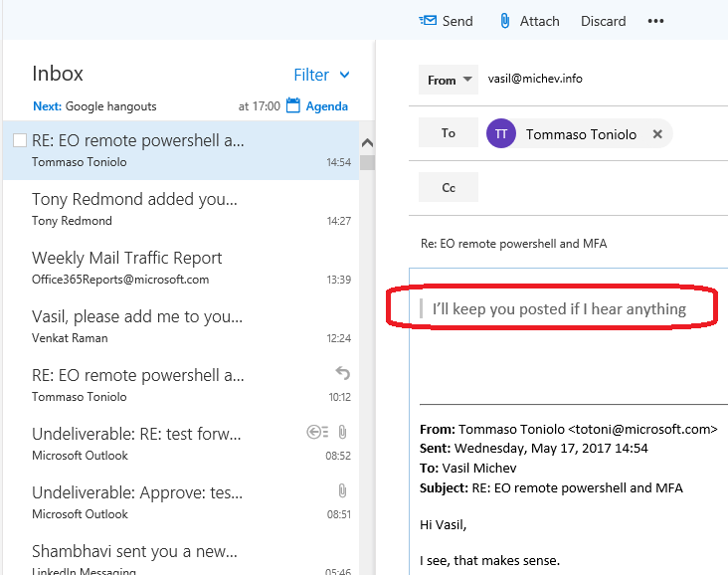The height and width of the screenshot is (575, 728).
Task: Remove recipient Tommaso Toniolo
Action: coord(657,134)
